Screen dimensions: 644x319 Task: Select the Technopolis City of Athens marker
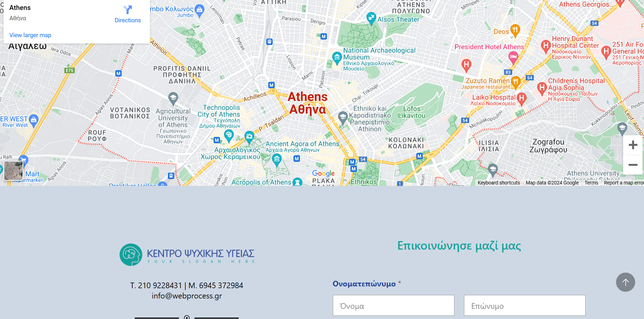click(x=229, y=135)
